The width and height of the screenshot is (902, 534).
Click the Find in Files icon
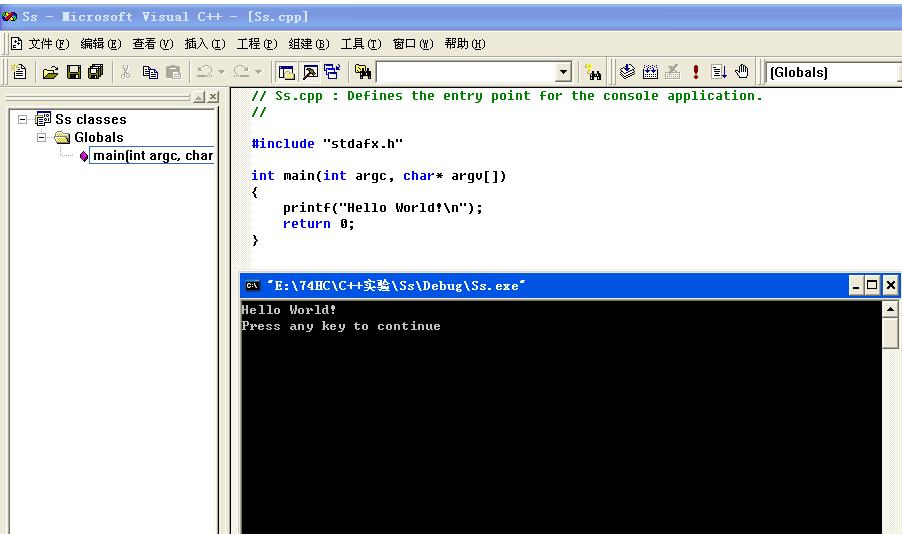tap(363, 72)
